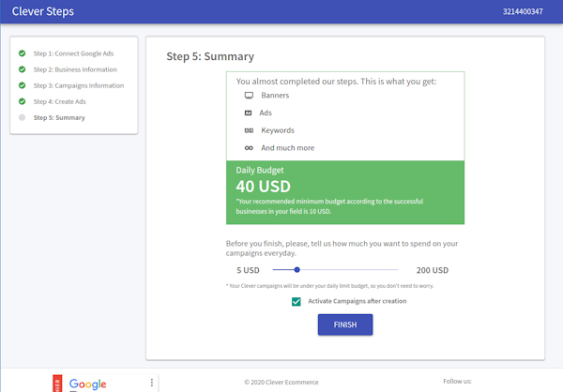Click the 'Before you finish, please' instruction text
Image resolution: width=563 pixels, height=392 pixels.
(x=342, y=249)
